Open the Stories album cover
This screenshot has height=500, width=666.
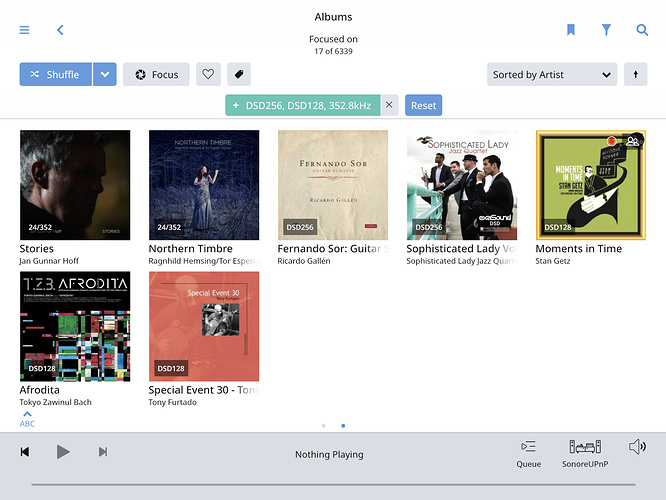[x=75, y=185]
